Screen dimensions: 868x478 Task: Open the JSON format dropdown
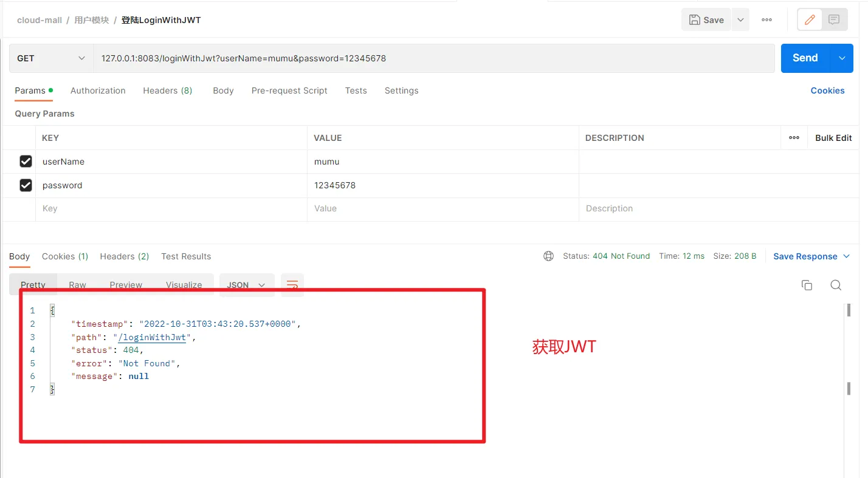[246, 285]
